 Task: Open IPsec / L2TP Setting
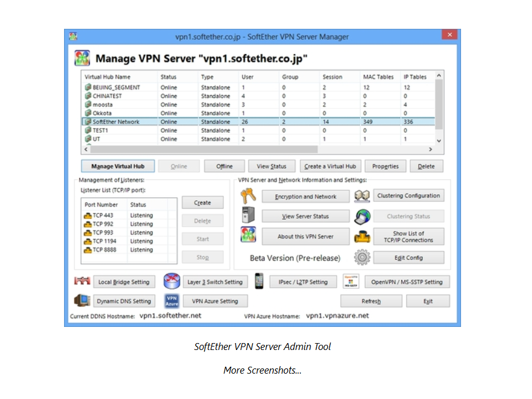click(x=303, y=282)
